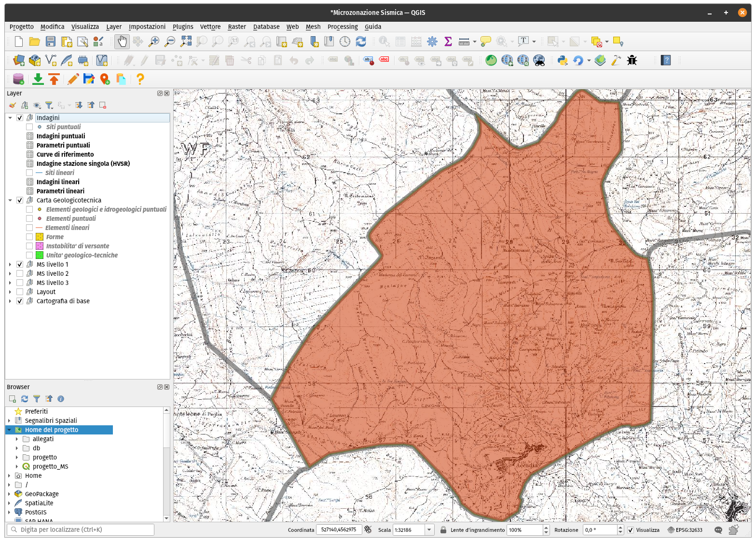Toggle Cartografia di base visibility checkbox

coord(20,301)
